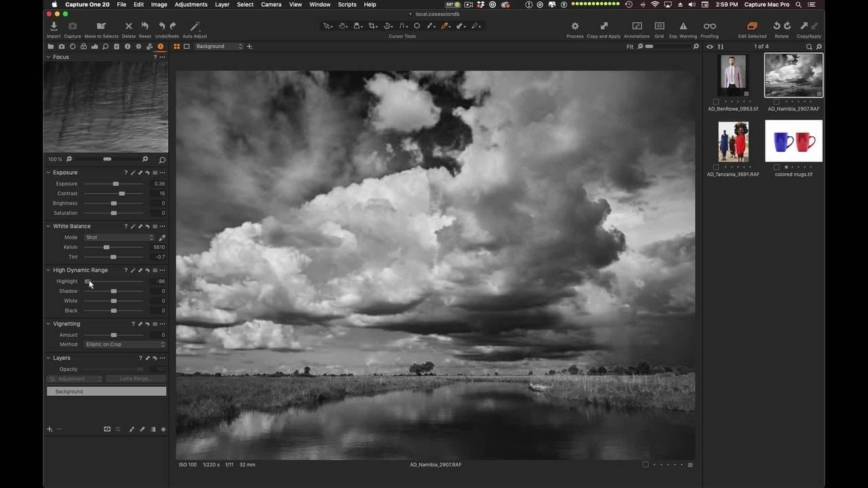Click the Exposure value field

158,184
